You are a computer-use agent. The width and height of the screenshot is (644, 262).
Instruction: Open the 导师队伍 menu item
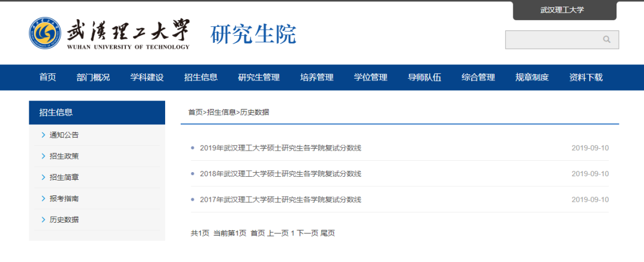tap(425, 77)
